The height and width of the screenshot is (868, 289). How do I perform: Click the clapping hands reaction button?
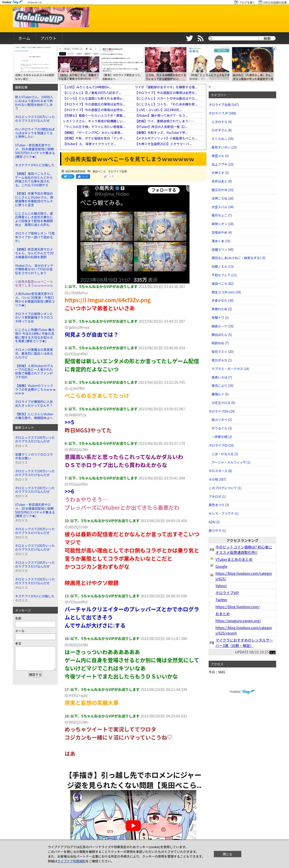click(x=108, y=176)
